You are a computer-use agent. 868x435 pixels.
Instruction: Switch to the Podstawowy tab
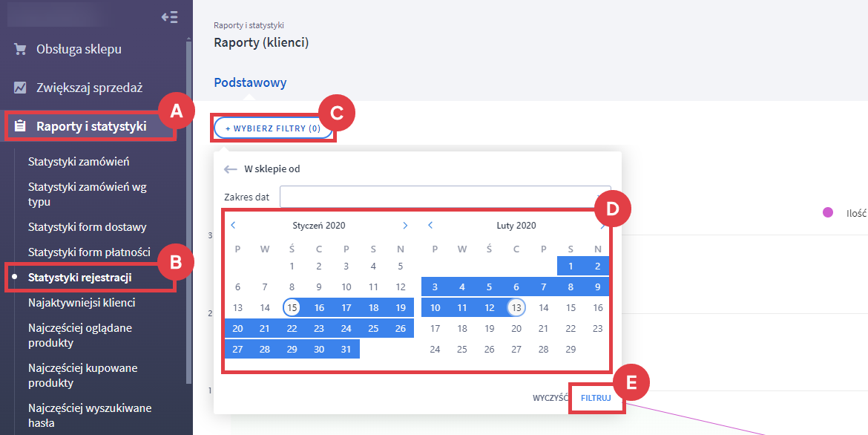[x=250, y=83]
